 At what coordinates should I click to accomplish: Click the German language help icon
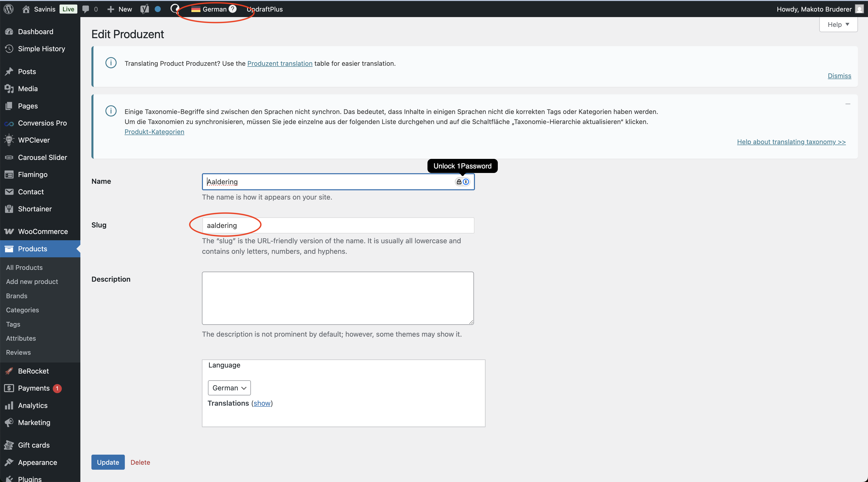pos(233,9)
